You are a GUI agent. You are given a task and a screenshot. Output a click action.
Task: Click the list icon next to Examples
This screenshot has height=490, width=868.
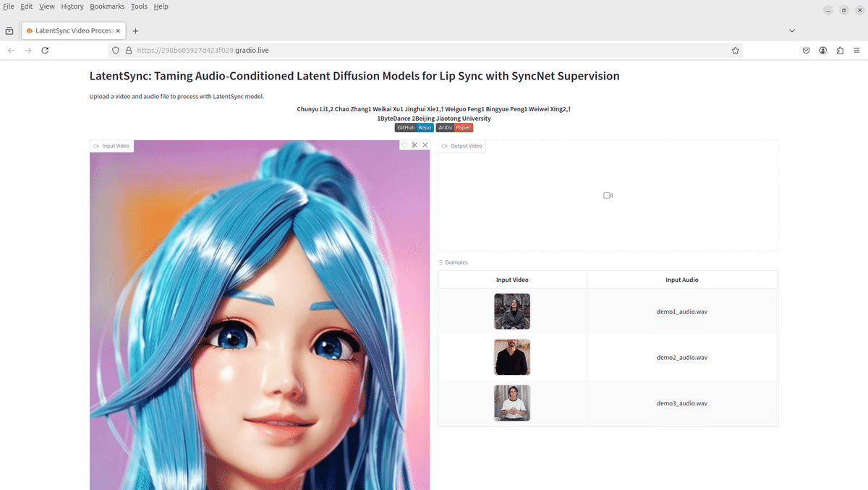[x=442, y=262]
